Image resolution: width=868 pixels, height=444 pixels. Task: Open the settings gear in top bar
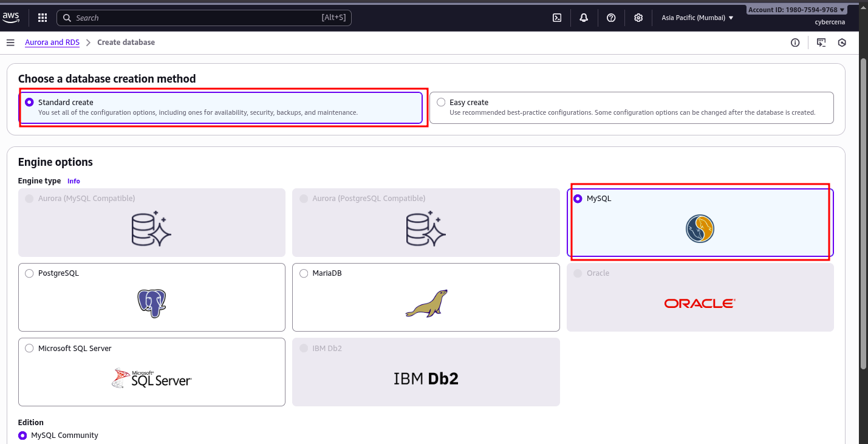point(638,18)
